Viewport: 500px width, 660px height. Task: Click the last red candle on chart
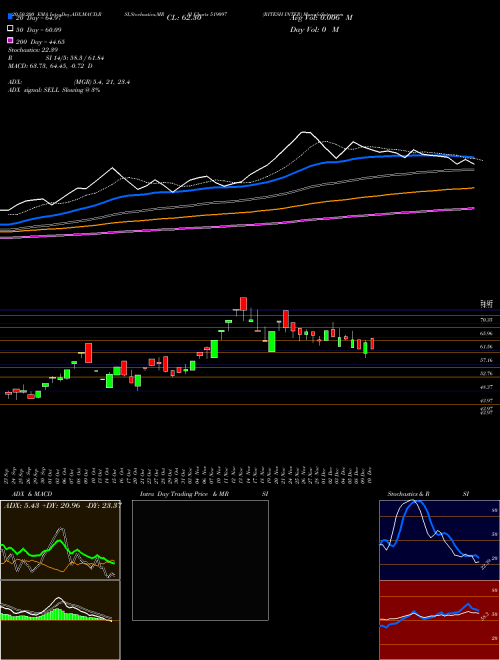(x=372, y=344)
